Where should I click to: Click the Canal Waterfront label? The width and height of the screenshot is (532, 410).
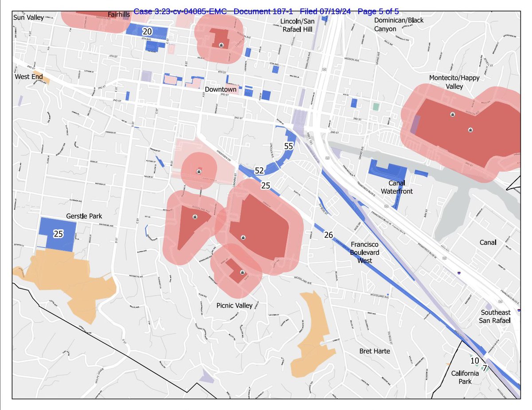397,187
